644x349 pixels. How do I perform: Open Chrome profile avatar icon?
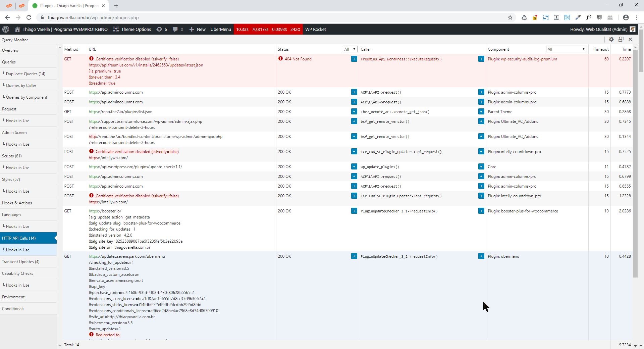626,17
